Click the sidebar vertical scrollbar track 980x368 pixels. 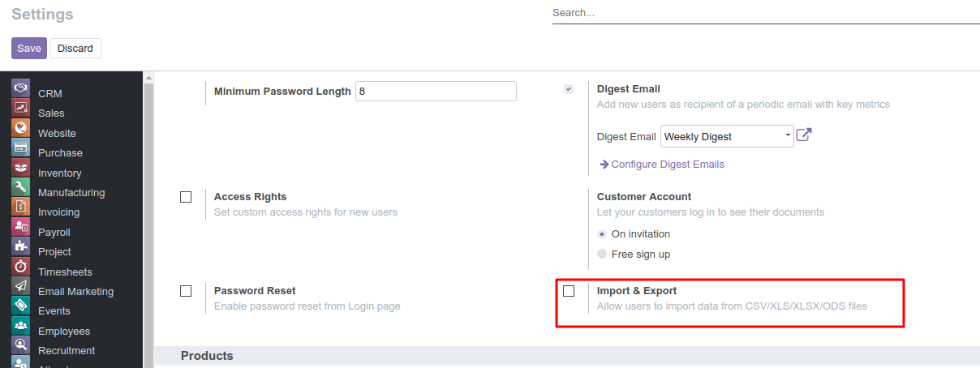click(148, 225)
